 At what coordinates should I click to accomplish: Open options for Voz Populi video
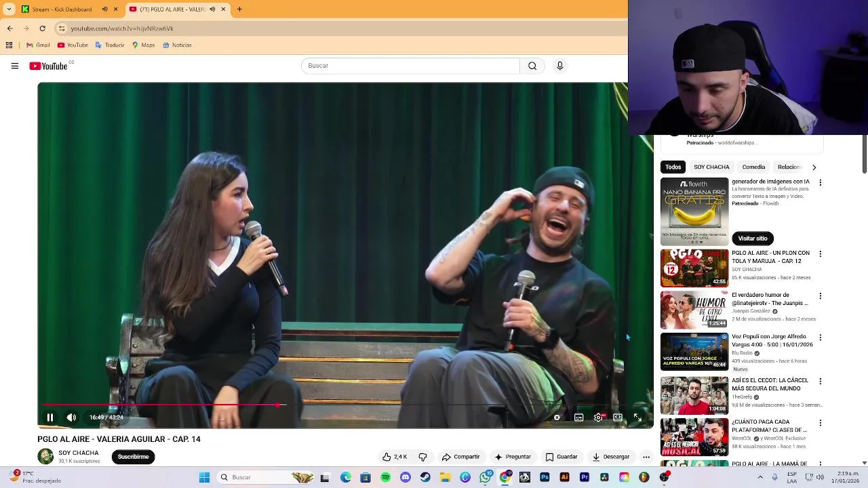click(x=821, y=338)
